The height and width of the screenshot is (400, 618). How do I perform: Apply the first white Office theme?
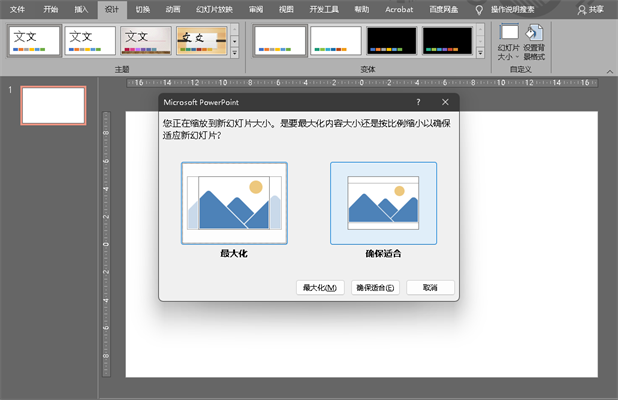coord(33,40)
